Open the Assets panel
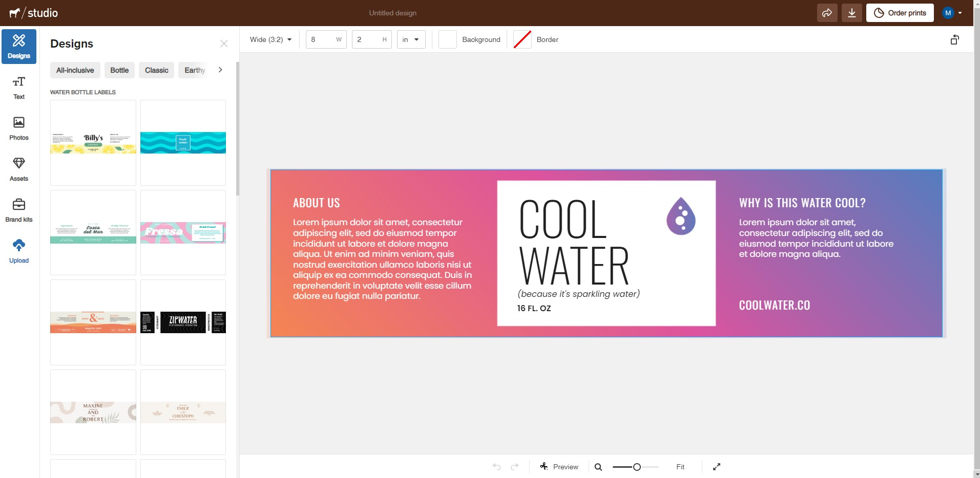Viewport: 980px width, 478px height. (18, 169)
